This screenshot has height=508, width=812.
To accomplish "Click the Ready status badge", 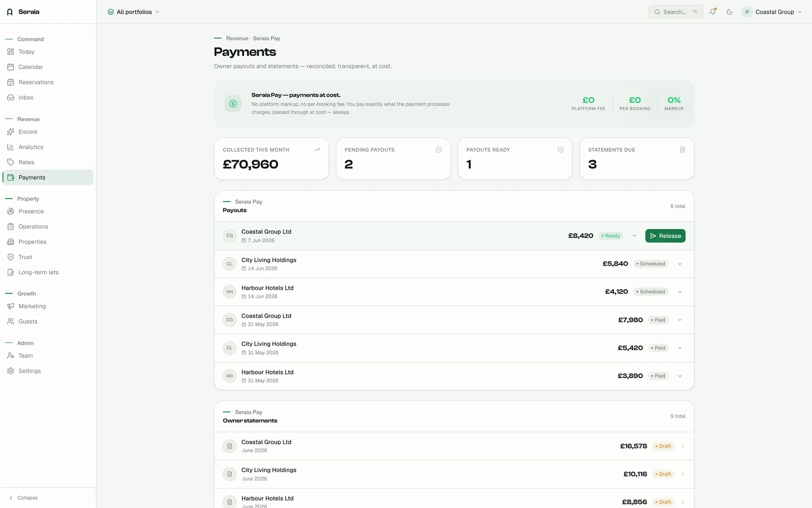I will point(611,236).
